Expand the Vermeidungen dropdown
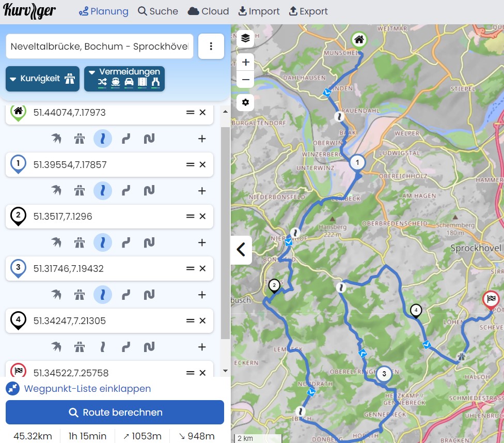Screen dimensions: 504x443 point(124,79)
